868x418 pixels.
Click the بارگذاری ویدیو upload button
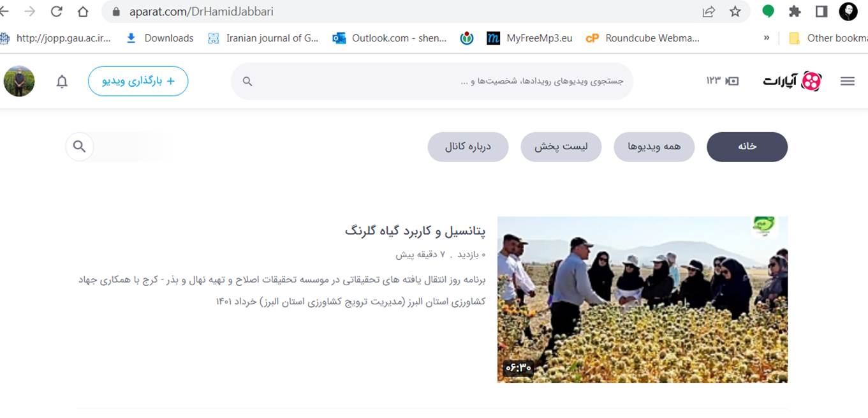point(138,81)
